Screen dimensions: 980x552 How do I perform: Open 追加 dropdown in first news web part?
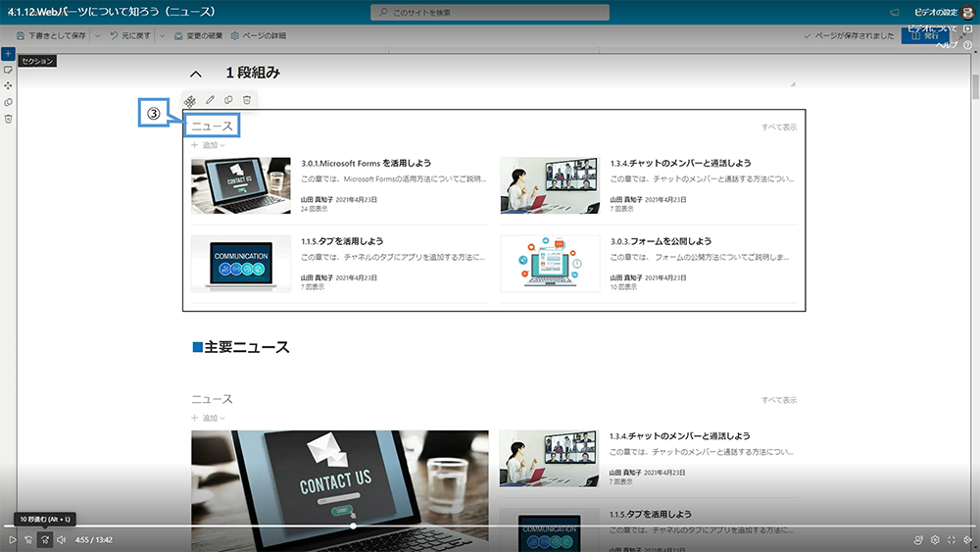click(x=208, y=145)
